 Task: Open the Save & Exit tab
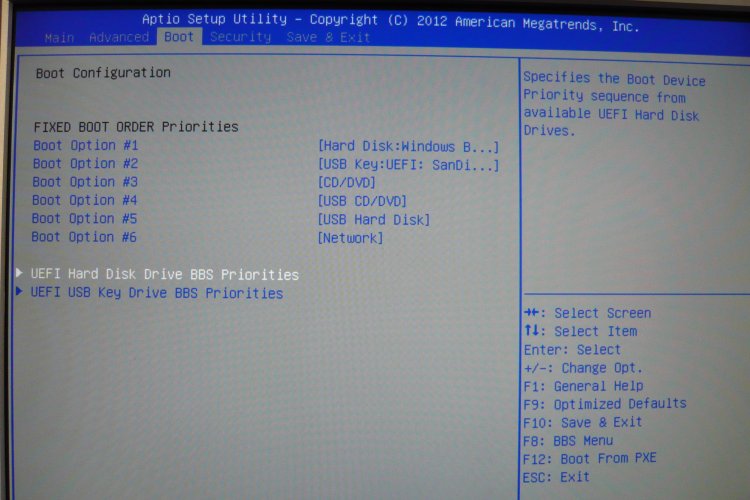click(328, 37)
